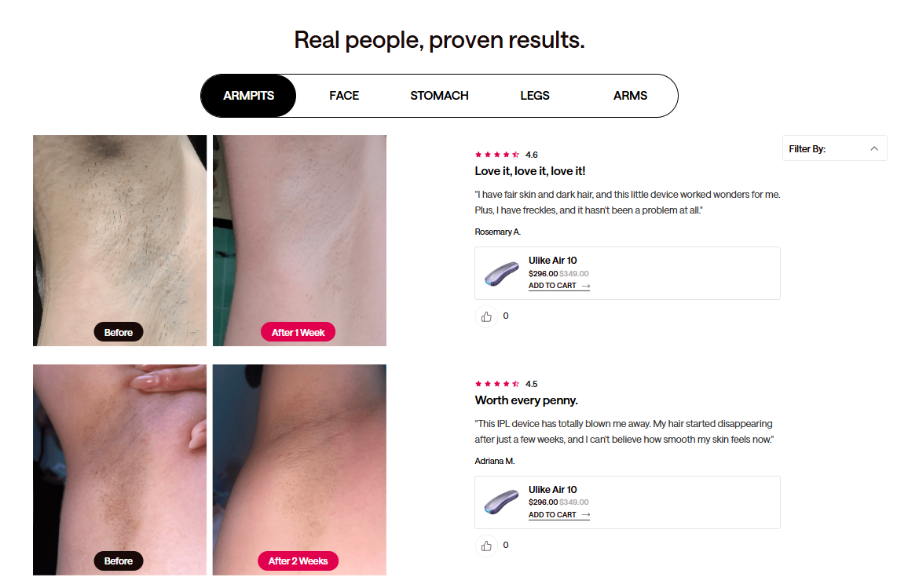Click the Filter By chevron arrow
The height and width of the screenshot is (588, 908).
point(874,148)
